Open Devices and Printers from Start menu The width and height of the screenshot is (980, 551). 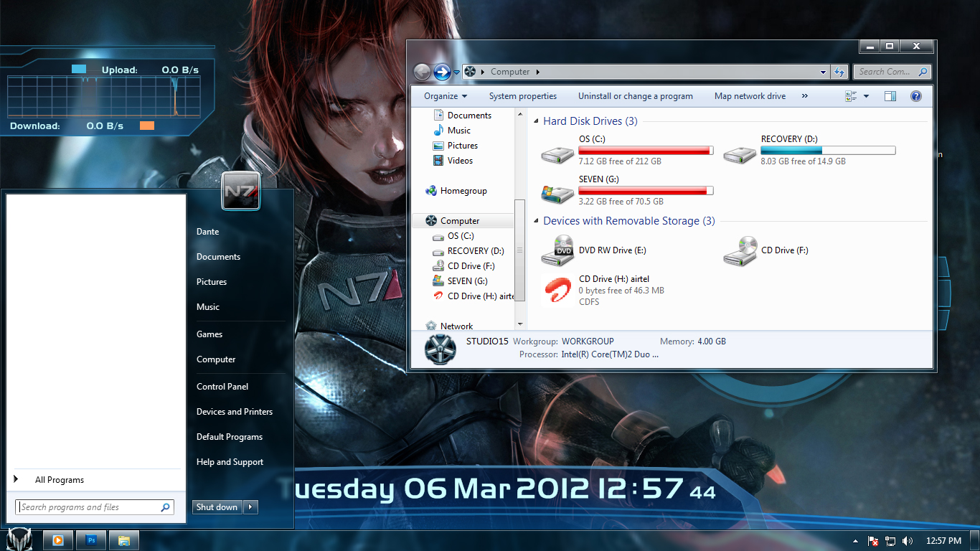(235, 412)
